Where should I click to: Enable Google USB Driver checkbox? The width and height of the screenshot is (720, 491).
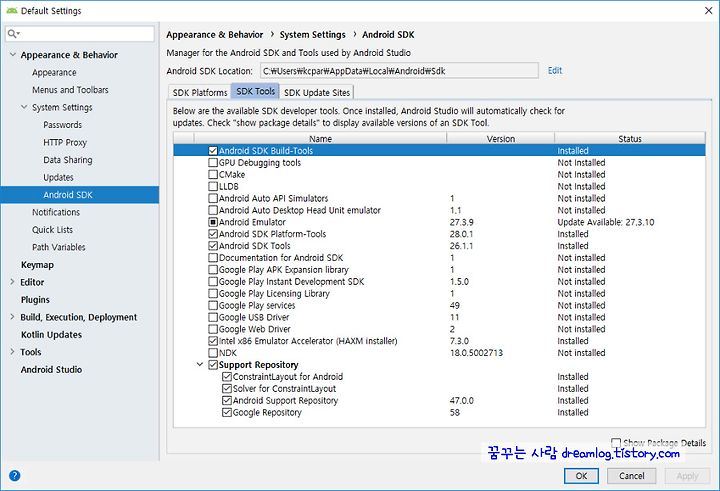point(213,317)
